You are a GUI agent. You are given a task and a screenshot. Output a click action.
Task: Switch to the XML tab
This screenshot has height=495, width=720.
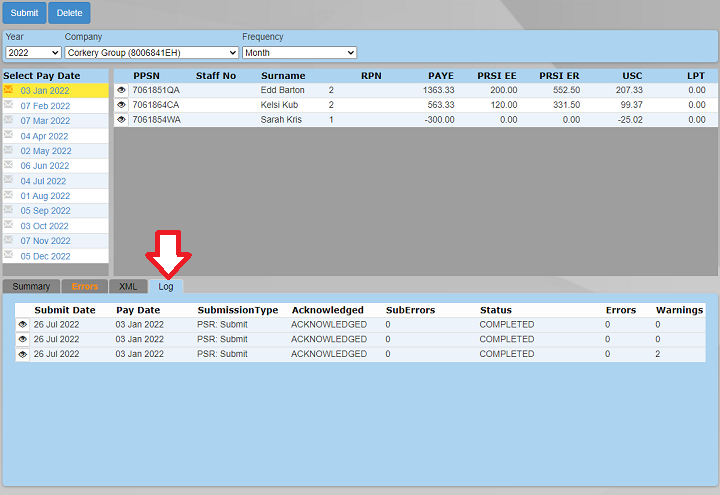(x=128, y=287)
